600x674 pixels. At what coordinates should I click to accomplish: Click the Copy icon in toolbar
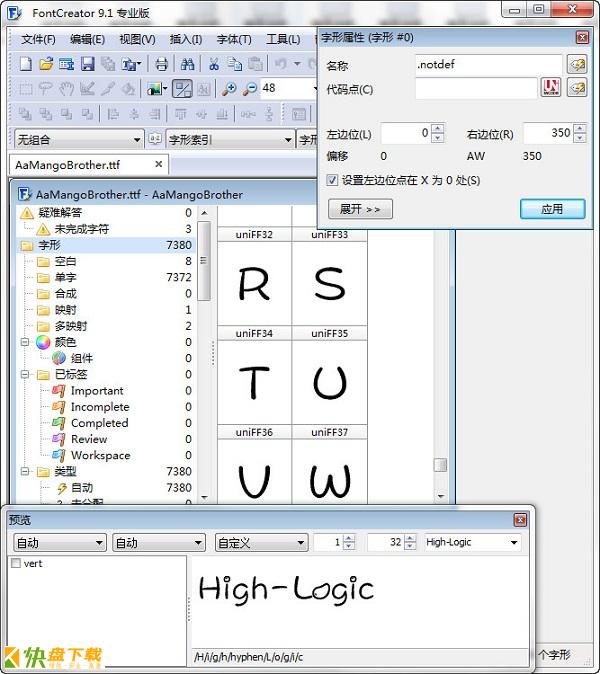pyautogui.click(x=235, y=64)
